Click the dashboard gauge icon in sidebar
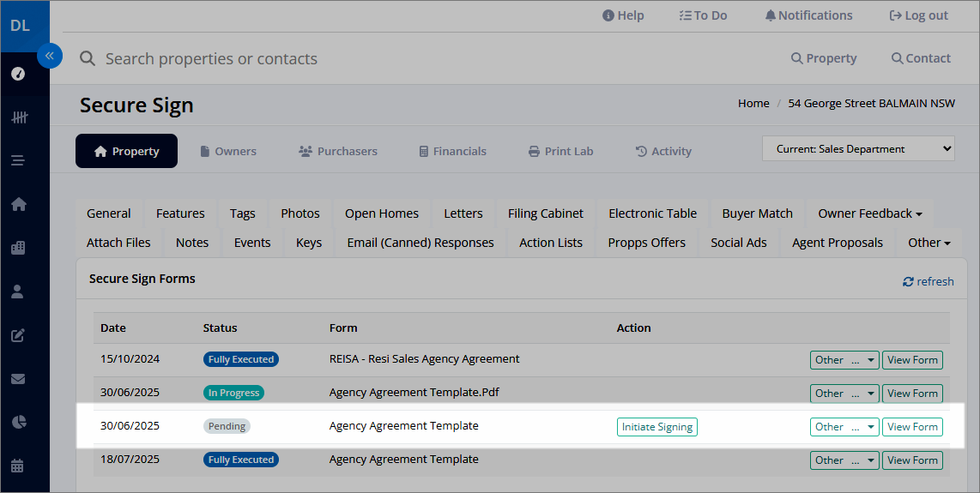This screenshot has height=493, width=980. [x=18, y=74]
